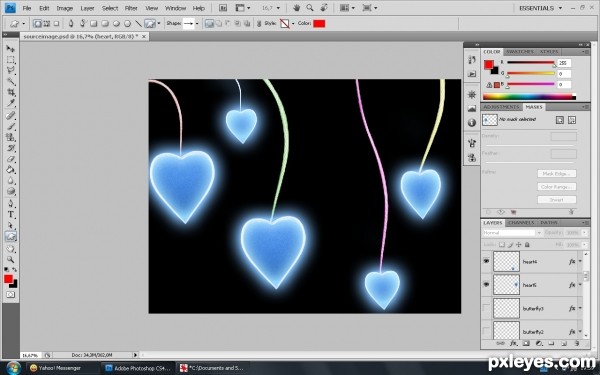Toggle lock all in Layers panel
This screenshot has width=600, height=375.
coord(527,245)
